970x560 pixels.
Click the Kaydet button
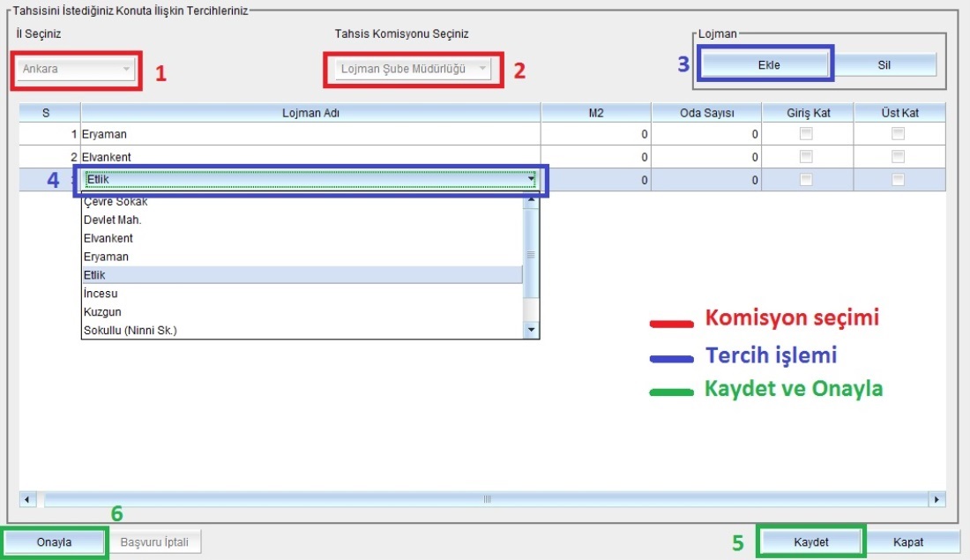(810, 541)
